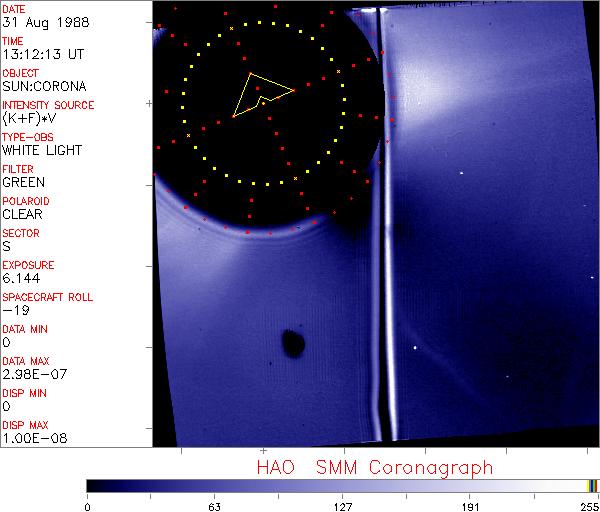Click the colorbar tick labeled 63
The height and width of the screenshot is (512, 600).
point(213,506)
